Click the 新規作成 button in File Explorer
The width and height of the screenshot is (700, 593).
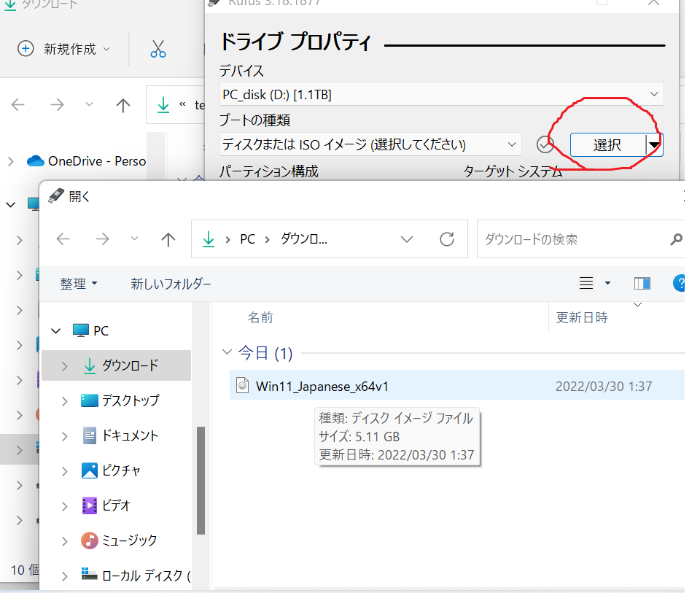[x=64, y=48]
